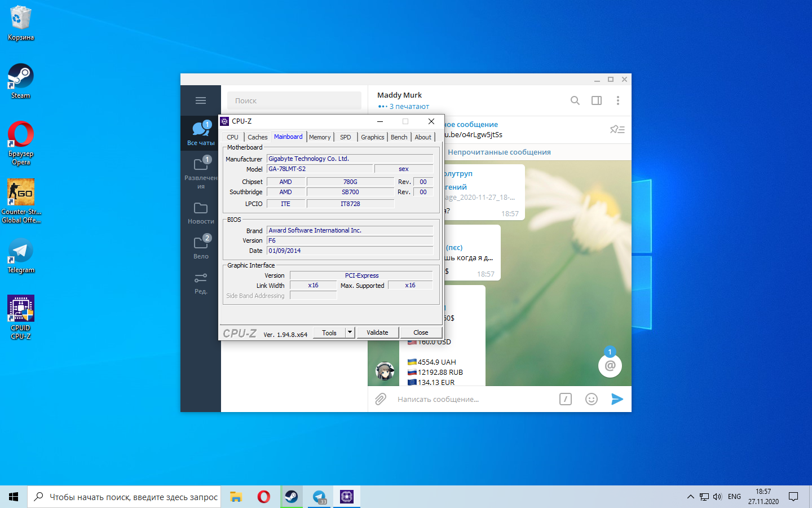Click the CPU-Z taskbar icon
The height and width of the screenshot is (508, 812).
coord(346,497)
